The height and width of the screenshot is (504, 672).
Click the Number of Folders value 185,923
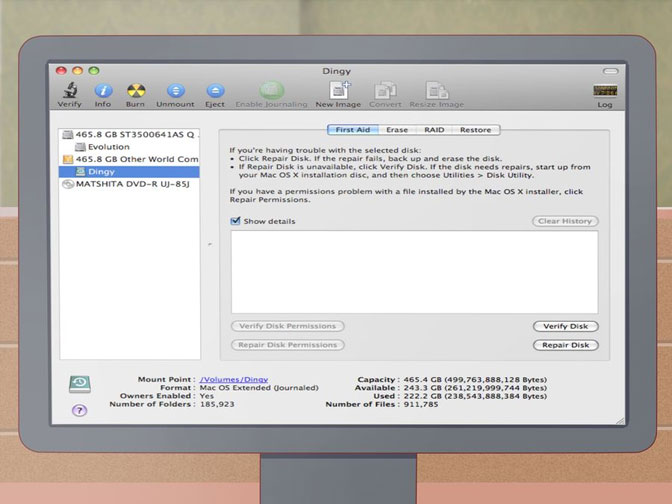pyautogui.click(x=217, y=404)
